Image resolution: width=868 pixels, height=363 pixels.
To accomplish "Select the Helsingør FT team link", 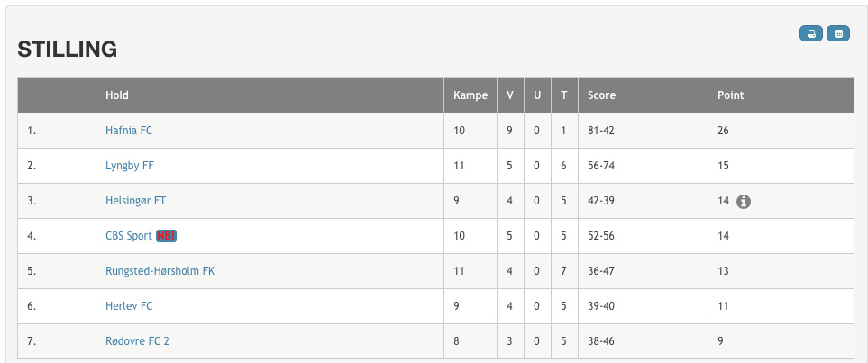I will click(x=135, y=201).
